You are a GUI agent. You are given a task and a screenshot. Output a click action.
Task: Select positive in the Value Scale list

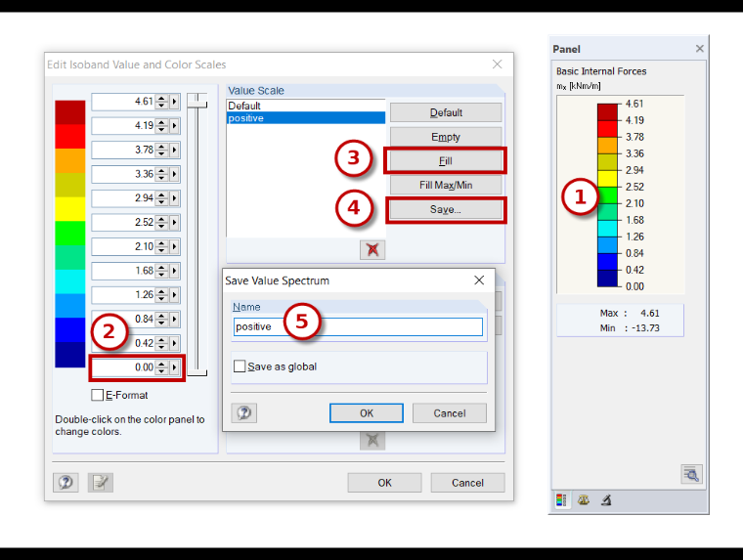[306, 118]
